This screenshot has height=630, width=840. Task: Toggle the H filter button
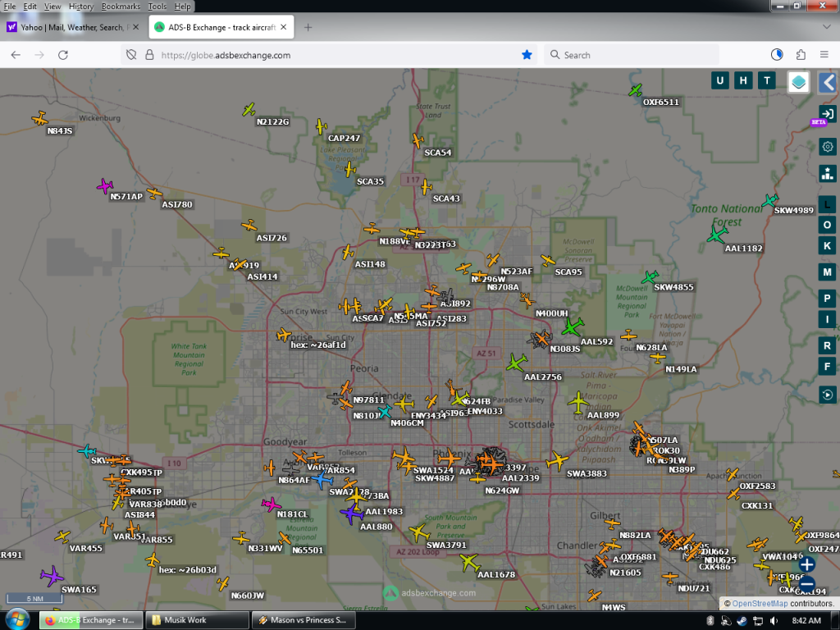point(743,81)
